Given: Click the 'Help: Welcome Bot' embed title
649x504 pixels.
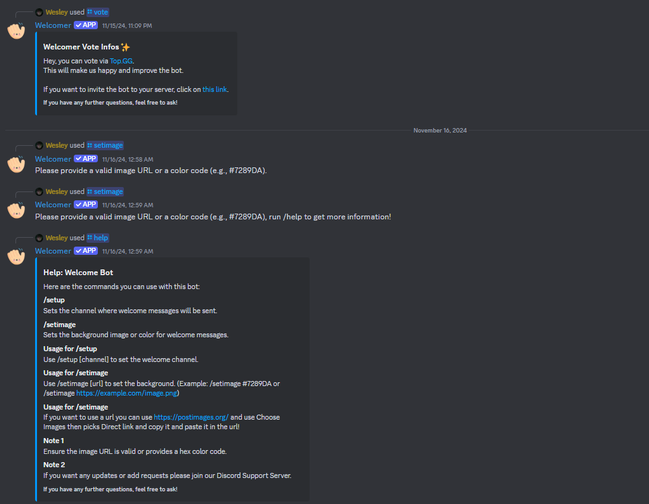Looking at the screenshot, I should (78, 272).
